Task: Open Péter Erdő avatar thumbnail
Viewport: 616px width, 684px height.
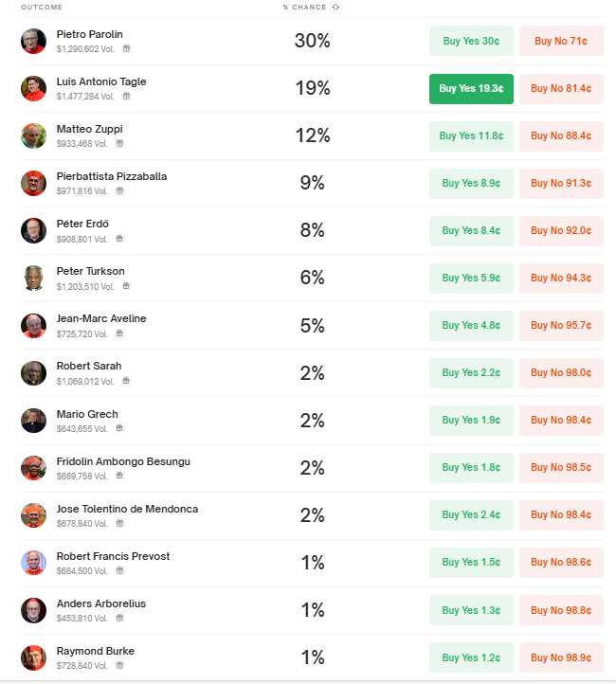Action: [x=33, y=230]
